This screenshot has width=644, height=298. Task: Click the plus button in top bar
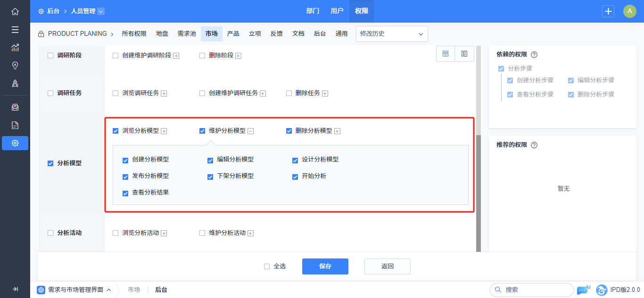(609, 11)
